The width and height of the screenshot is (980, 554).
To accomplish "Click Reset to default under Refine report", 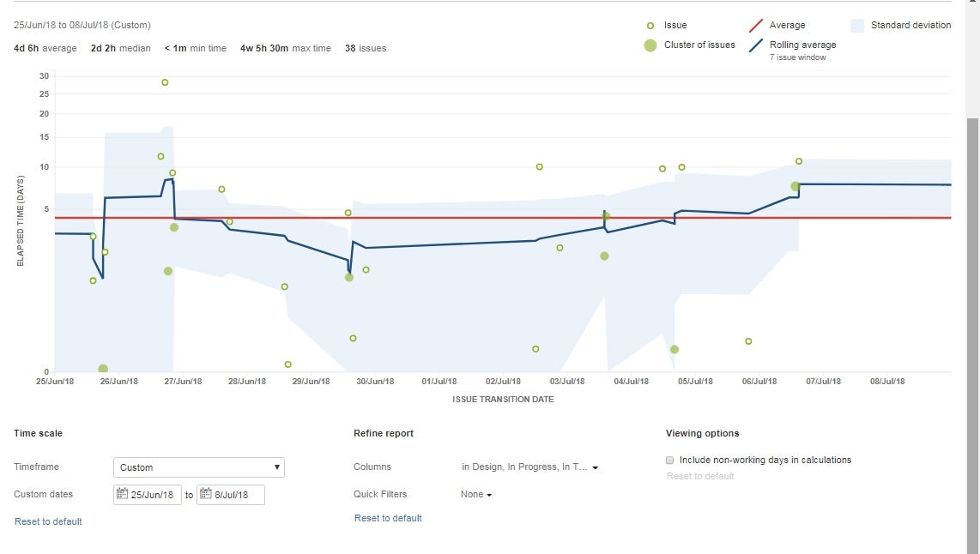I will pos(388,518).
